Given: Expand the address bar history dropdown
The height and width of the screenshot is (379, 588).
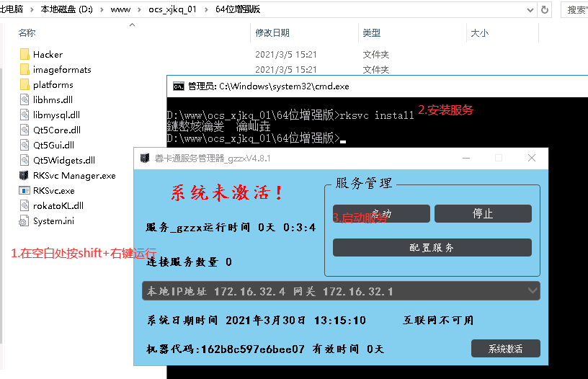Looking at the screenshot, I should pos(530,10).
